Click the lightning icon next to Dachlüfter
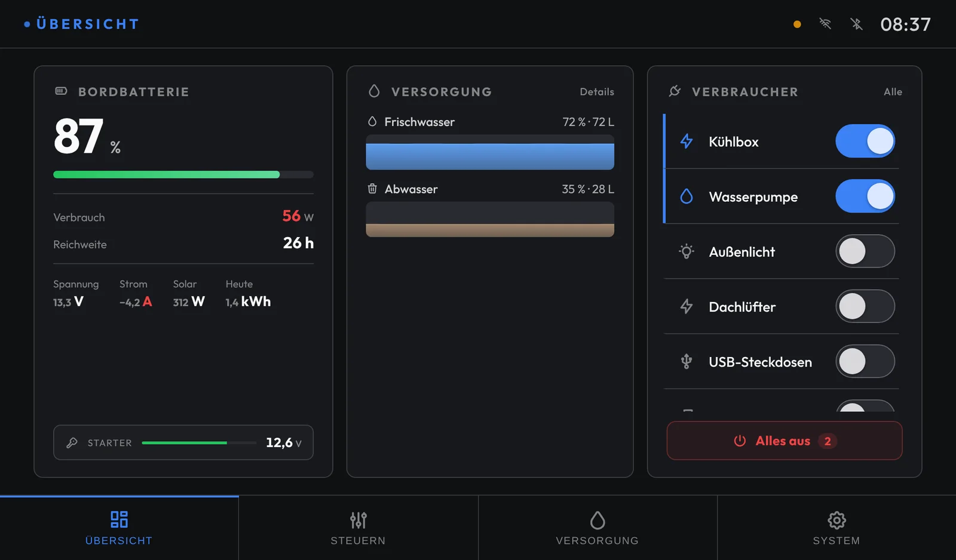The height and width of the screenshot is (560, 956). point(687,306)
